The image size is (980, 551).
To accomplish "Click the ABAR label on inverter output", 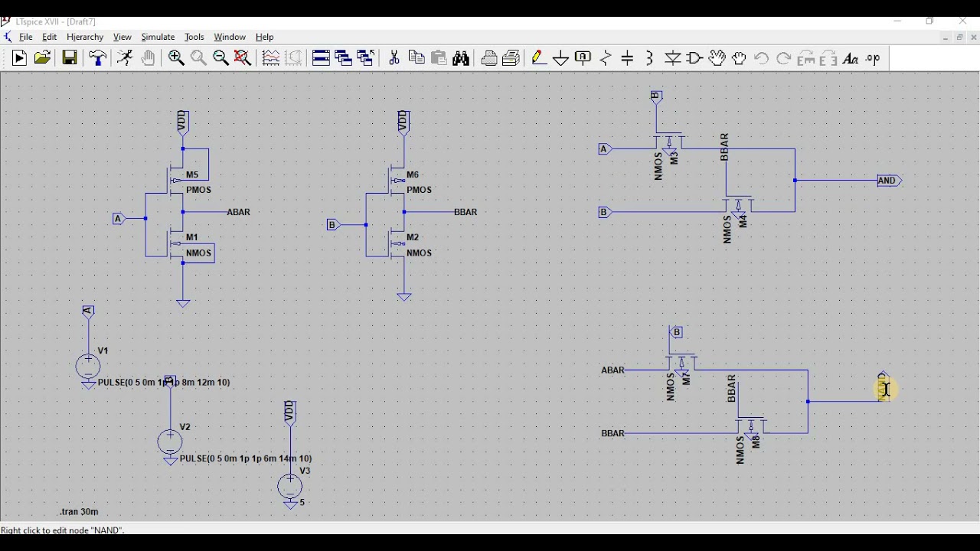I will click(239, 212).
